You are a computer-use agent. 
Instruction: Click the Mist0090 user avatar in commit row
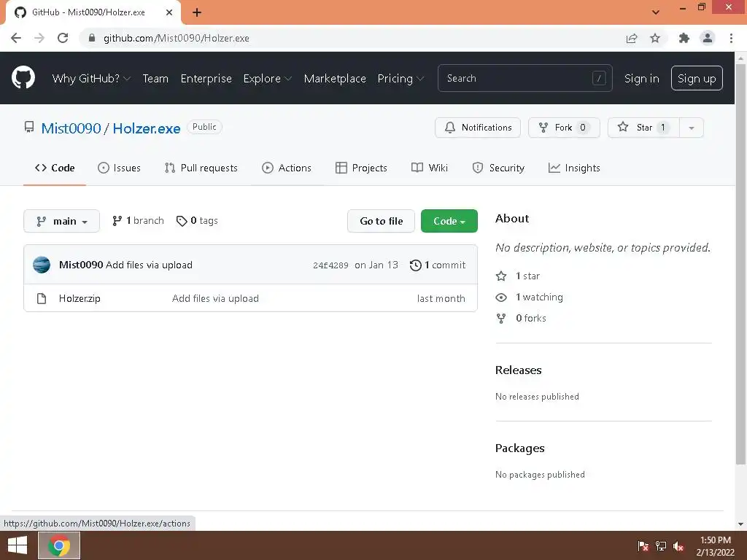pyautogui.click(x=42, y=265)
